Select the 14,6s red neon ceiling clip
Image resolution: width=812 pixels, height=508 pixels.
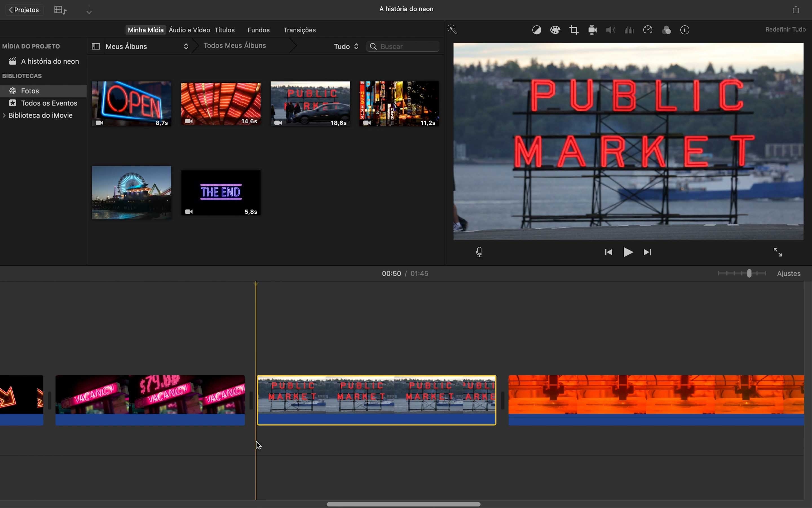[221, 104]
